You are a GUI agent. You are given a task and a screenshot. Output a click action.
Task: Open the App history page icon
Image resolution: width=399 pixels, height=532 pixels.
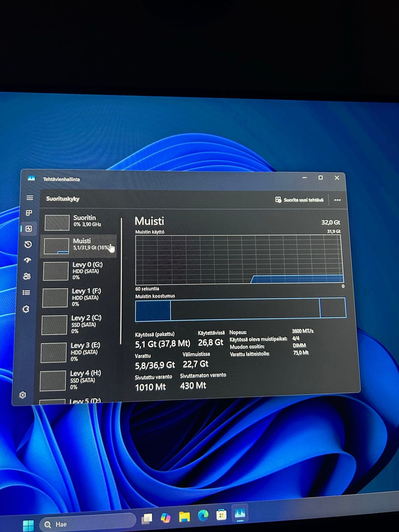click(x=28, y=244)
